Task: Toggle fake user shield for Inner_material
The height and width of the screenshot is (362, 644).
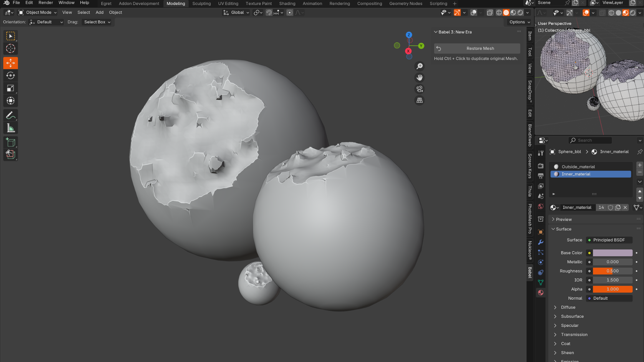Action: pos(610,207)
